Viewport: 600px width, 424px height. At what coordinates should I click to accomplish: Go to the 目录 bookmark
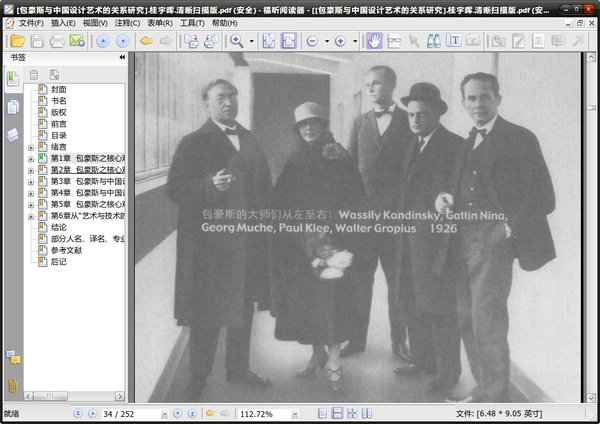[59, 135]
